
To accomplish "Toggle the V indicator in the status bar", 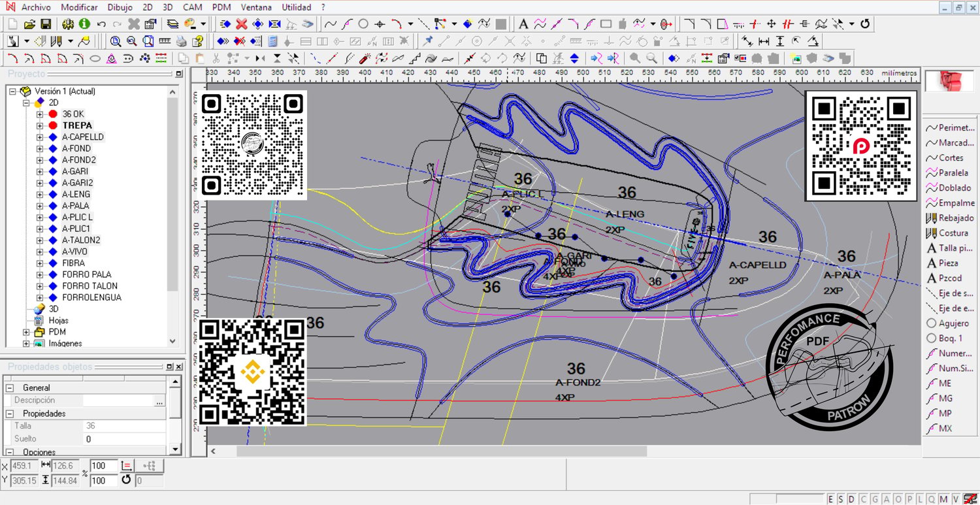I will 955,499.
